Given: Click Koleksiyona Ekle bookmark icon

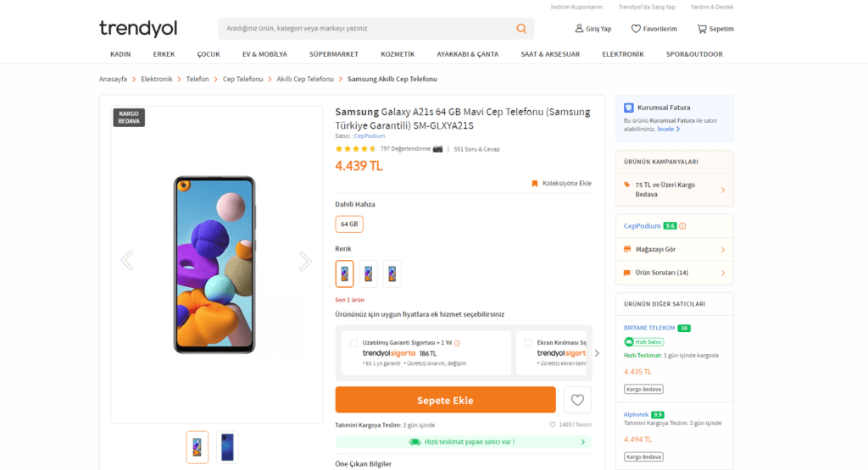Looking at the screenshot, I should click(x=535, y=183).
